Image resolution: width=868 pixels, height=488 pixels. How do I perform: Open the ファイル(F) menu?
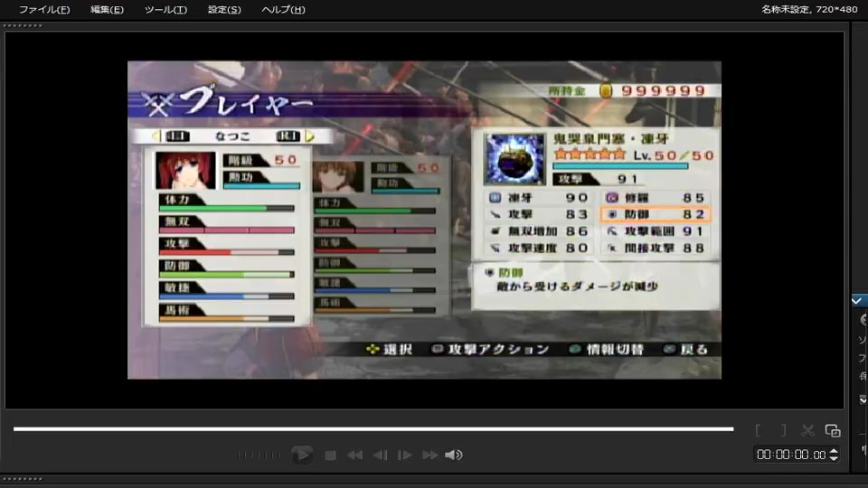pos(44,9)
